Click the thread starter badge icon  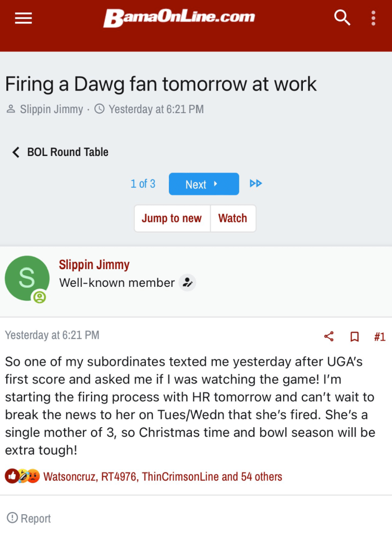coord(187,283)
